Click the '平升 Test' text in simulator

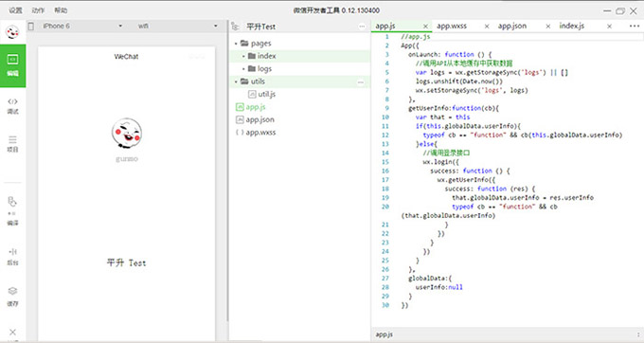[x=127, y=262]
